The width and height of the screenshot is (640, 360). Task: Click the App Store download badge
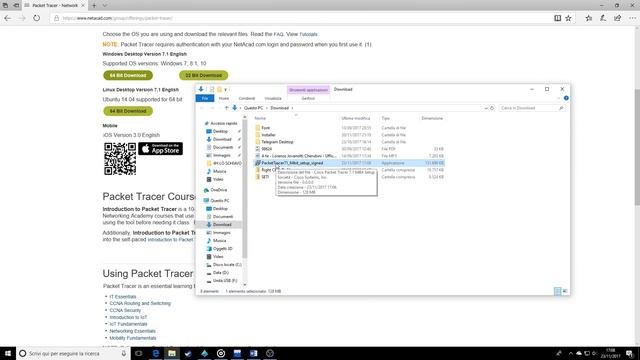pyautogui.click(x=160, y=149)
